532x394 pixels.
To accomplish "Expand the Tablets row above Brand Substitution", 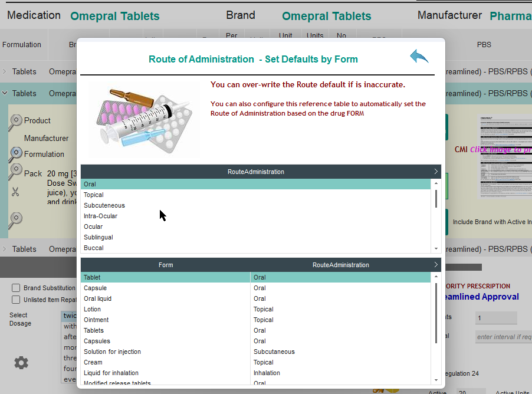I will (4, 249).
